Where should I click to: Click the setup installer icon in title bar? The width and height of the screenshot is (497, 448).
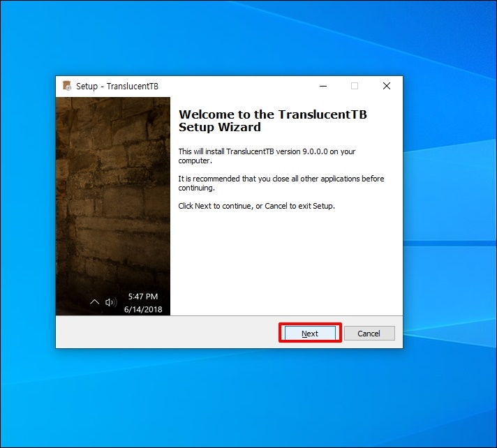coord(67,86)
